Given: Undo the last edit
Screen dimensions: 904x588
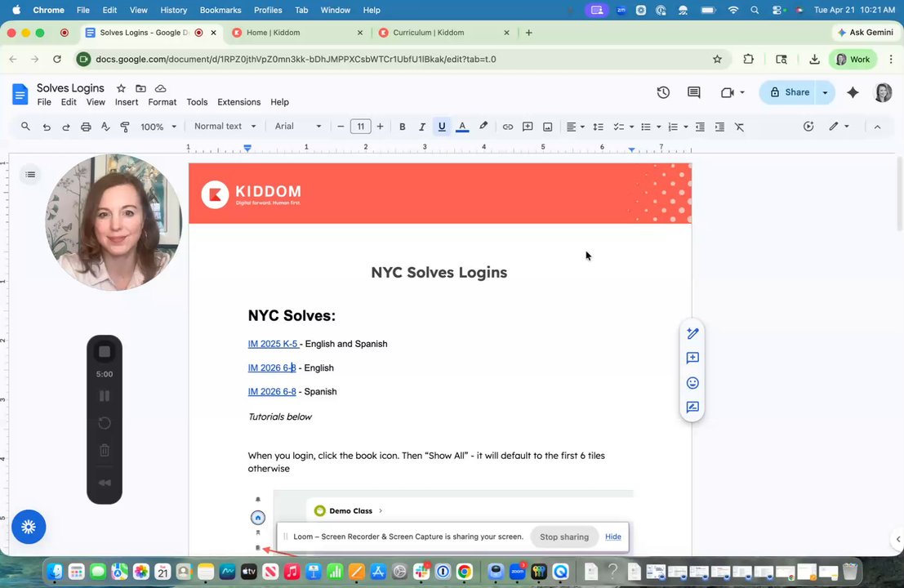Looking at the screenshot, I should 47,127.
